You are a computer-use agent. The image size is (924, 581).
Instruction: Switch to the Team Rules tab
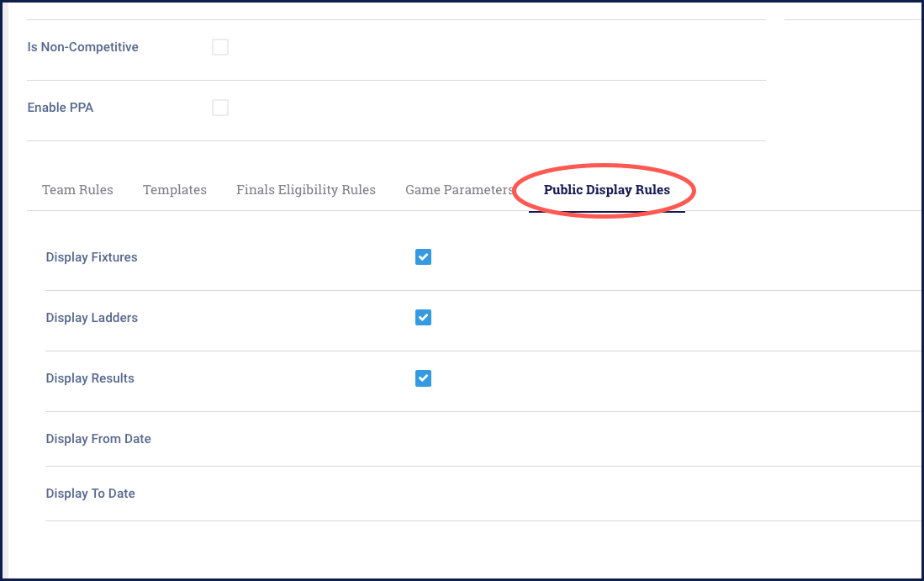click(x=77, y=190)
